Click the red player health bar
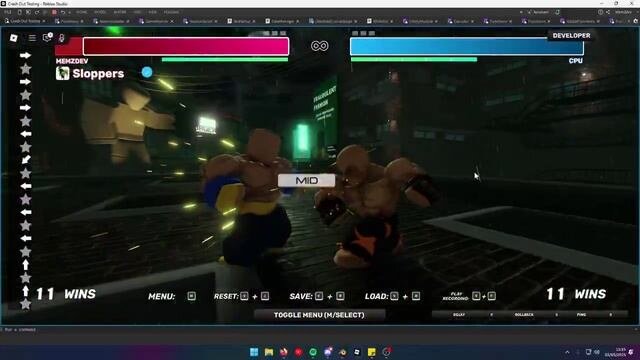Image resolution: width=640 pixels, height=360 pixels. click(x=186, y=46)
